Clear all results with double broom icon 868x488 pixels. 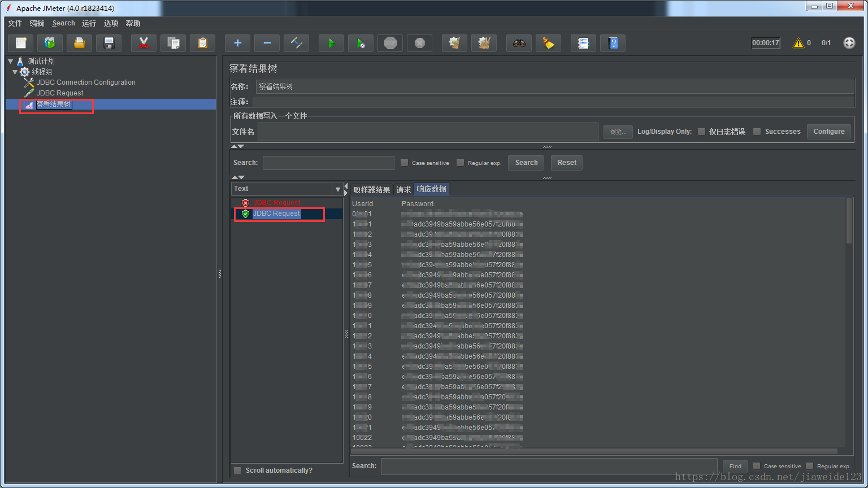[484, 43]
